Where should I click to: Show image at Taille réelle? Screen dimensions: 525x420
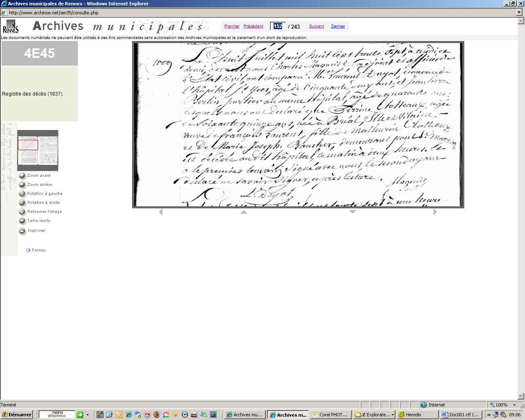click(x=22, y=221)
